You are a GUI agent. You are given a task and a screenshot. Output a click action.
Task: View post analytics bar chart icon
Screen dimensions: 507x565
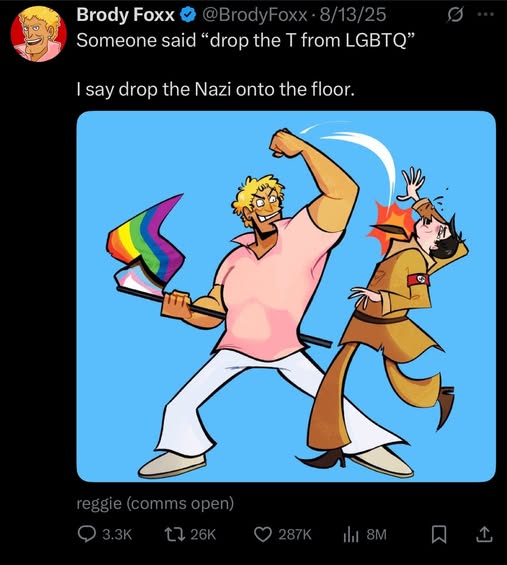(x=351, y=534)
